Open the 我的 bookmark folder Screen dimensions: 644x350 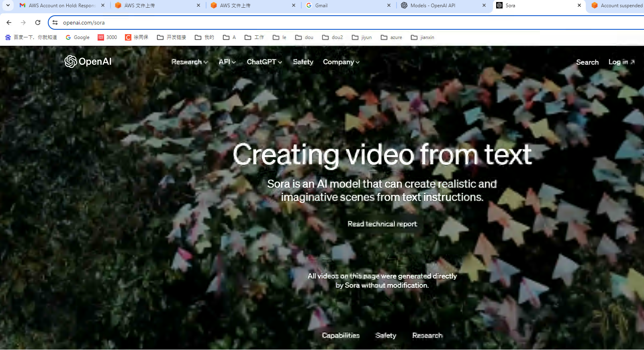204,37
